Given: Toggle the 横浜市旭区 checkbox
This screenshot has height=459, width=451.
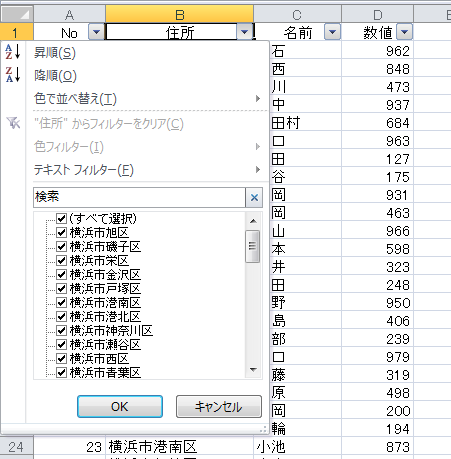Looking at the screenshot, I should (61, 233).
